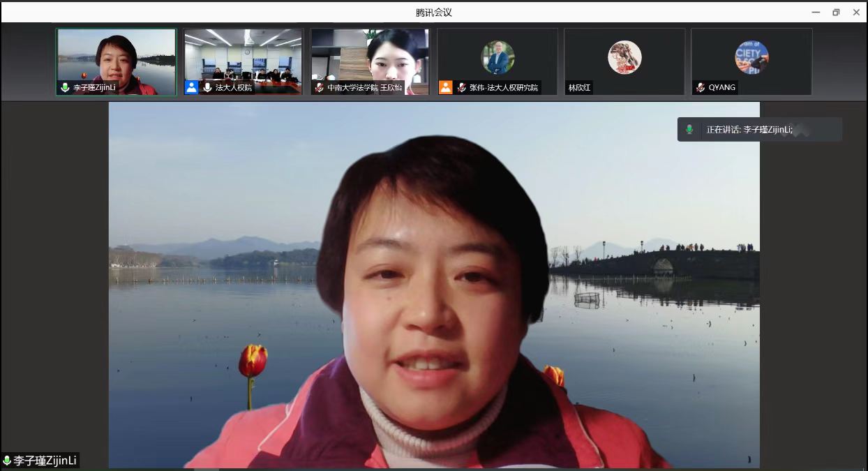Click the microphone icon on 法大人权院 tile
The width and height of the screenshot is (868, 471).
(x=207, y=88)
